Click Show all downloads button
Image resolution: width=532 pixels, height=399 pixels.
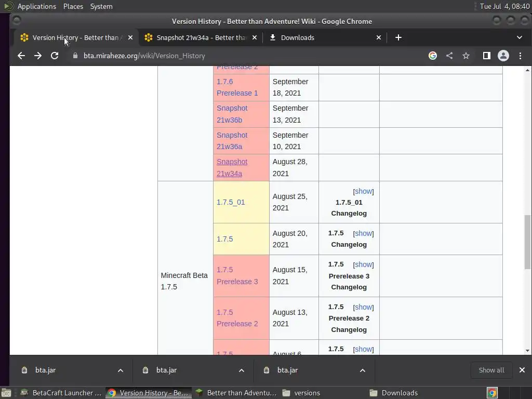pos(491,370)
